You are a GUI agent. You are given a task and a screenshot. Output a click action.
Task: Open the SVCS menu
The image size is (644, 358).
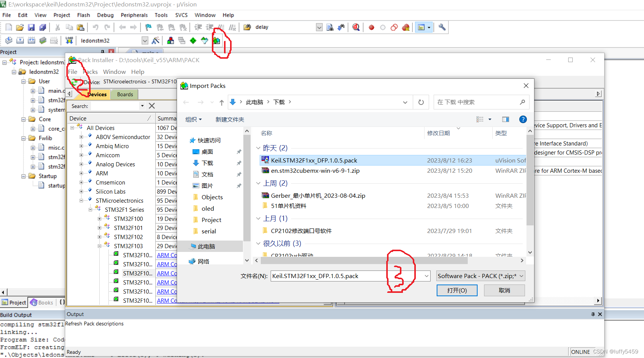point(181,15)
